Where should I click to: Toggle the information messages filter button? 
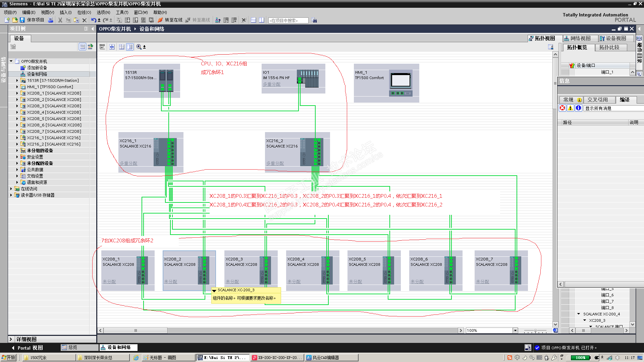coord(578,108)
